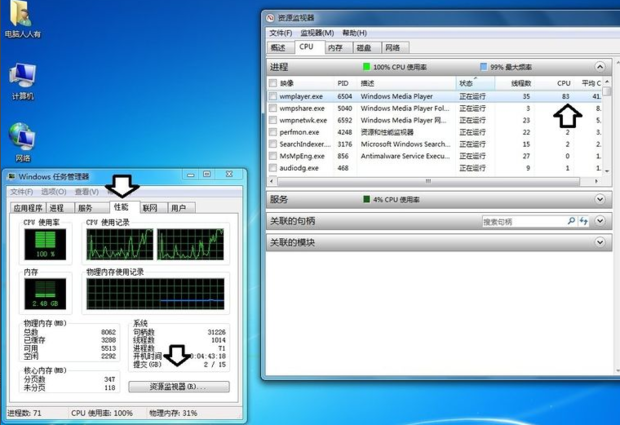Open 查看(V) menu in Task Manager
This screenshot has width=620, height=425.
pyautogui.click(x=87, y=192)
